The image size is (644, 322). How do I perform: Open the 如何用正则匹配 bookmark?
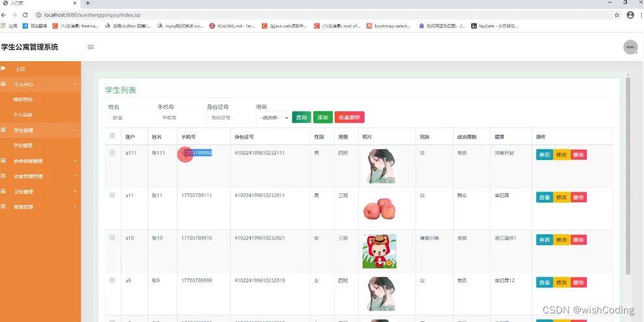point(442,25)
